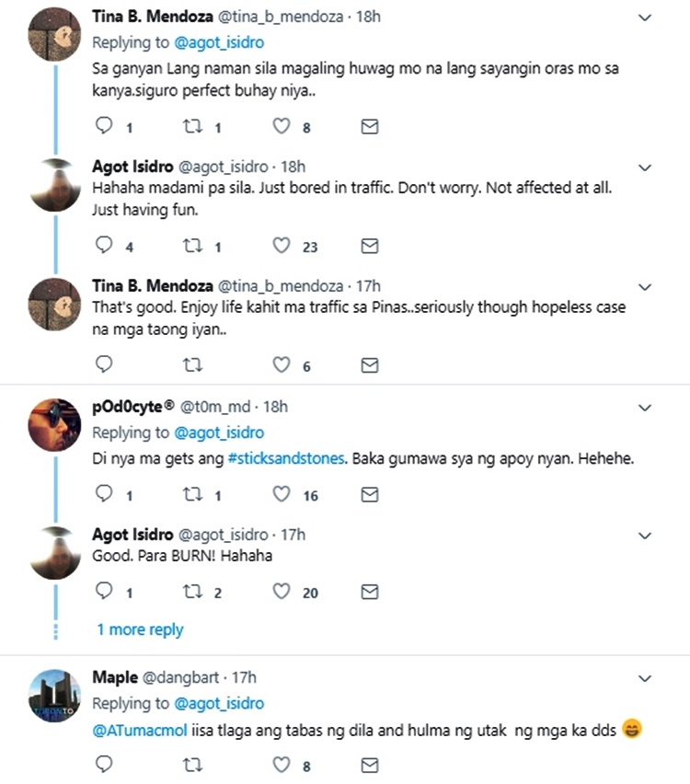690x784 pixels.
Task: Click the "1 more reply" link
Action: 138,629
